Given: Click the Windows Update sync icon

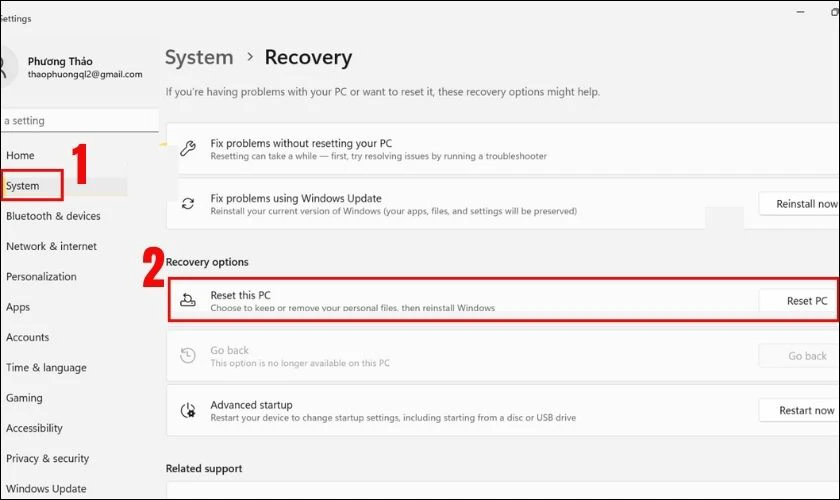Looking at the screenshot, I should point(187,204).
